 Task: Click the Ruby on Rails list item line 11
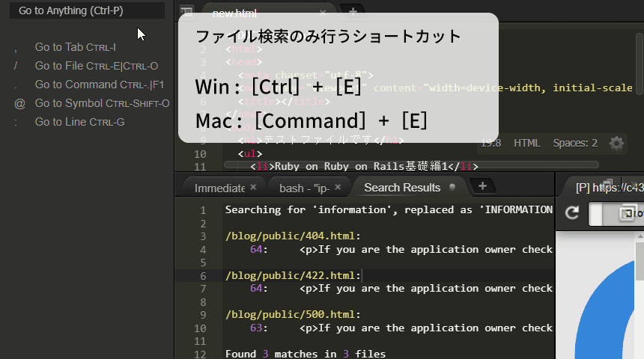point(364,166)
